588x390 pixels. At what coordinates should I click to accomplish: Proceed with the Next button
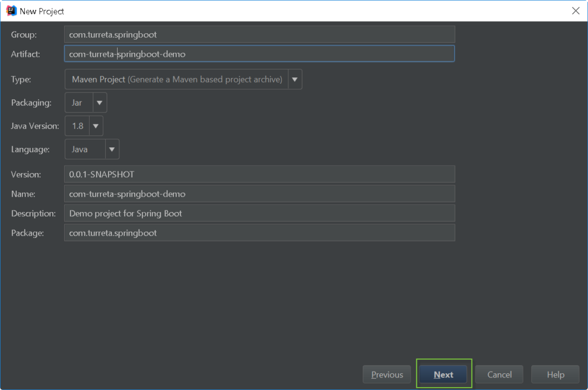tap(443, 375)
